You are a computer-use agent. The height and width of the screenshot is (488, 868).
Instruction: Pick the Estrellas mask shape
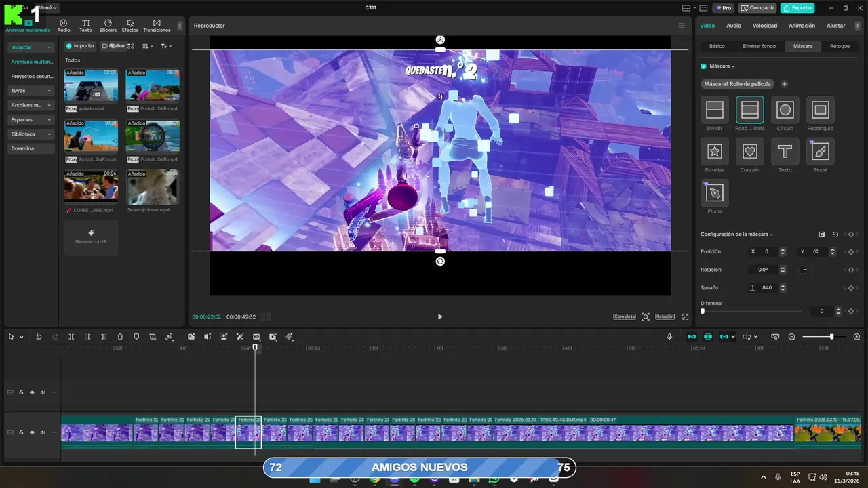[x=715, y=151]
